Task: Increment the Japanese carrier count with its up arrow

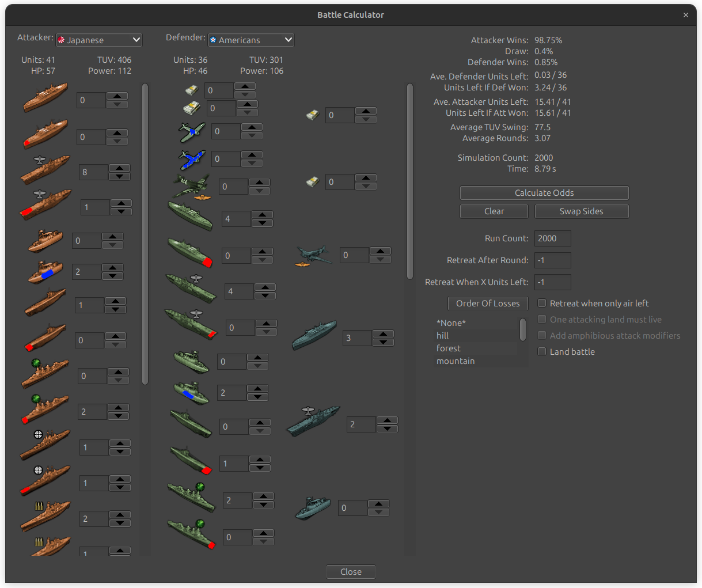Action: [x=119, y=168]
